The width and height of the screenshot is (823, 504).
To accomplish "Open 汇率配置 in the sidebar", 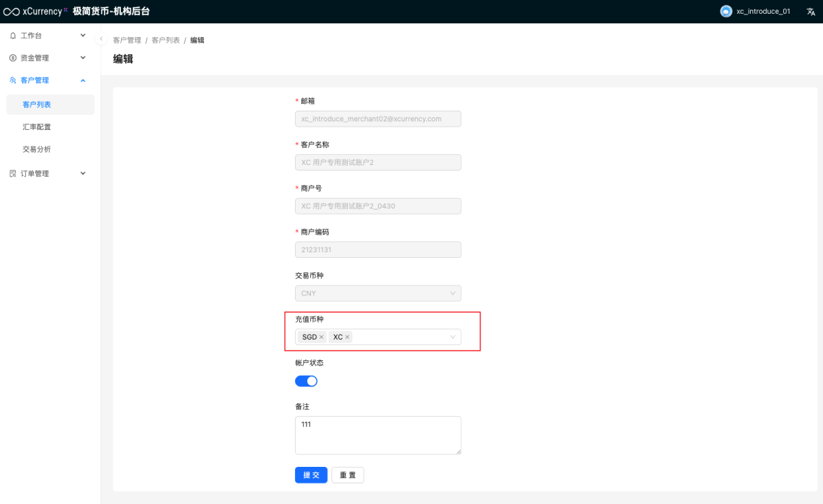I will (36, 127).
